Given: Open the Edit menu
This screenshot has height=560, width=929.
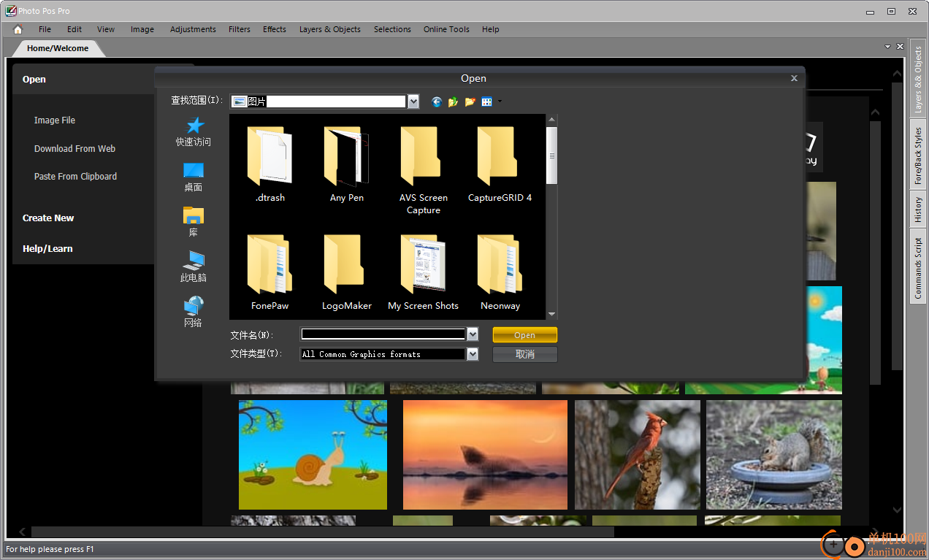Looking at the screenshot, I should [x=74, y=29].
